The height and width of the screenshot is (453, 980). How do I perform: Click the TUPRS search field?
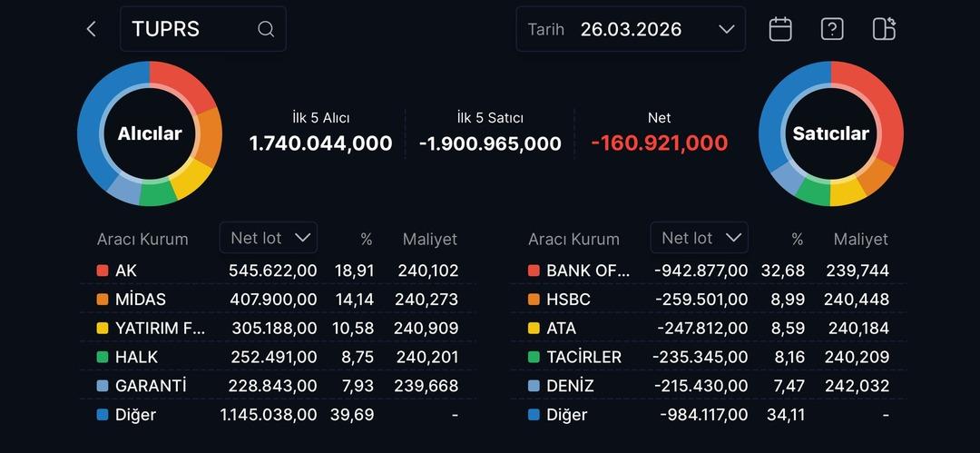coord(191,29)
